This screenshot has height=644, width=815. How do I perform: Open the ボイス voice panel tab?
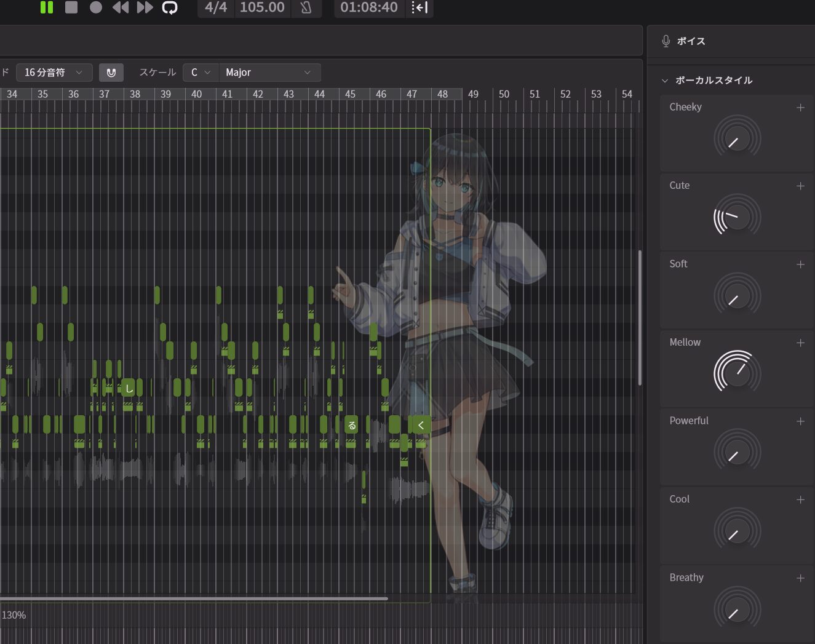(x=683, y=41)
